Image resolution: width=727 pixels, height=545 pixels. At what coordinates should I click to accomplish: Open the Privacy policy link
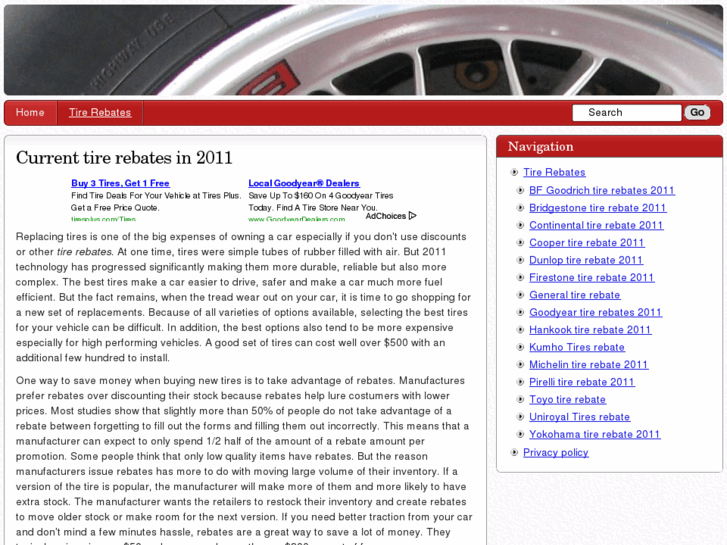pyautogui.click(x=555, y=452)
